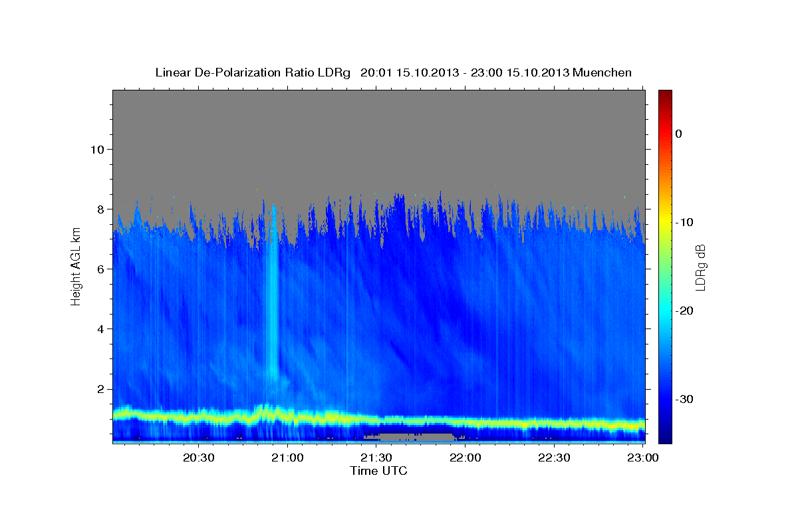Click the "23:00" time tick label

(643, 458)
